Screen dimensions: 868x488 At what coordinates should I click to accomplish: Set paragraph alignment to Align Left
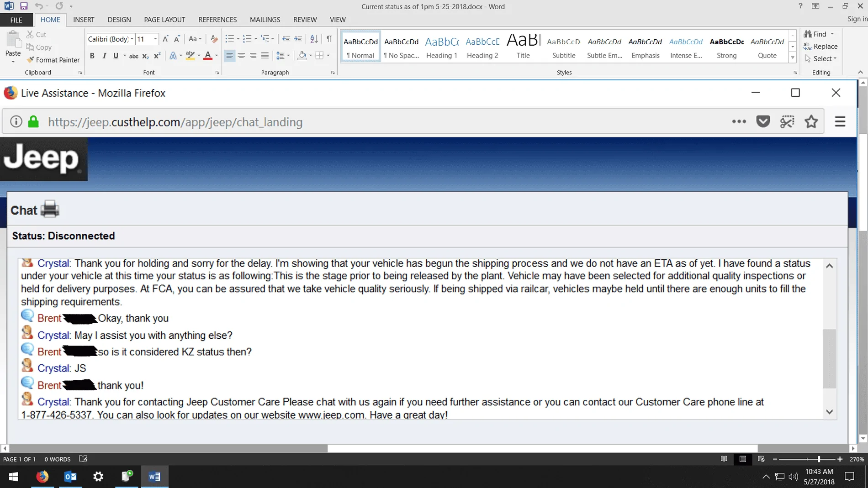coord(229,56)
